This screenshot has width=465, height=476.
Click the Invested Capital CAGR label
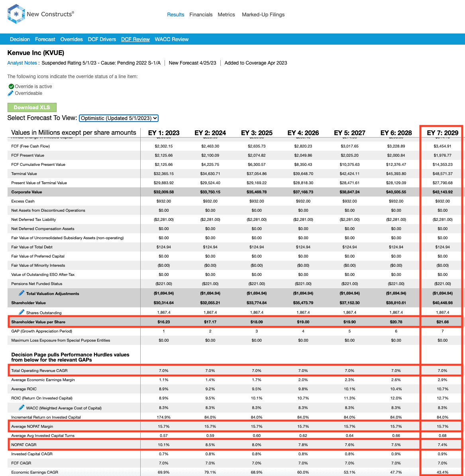pos(32,454)
